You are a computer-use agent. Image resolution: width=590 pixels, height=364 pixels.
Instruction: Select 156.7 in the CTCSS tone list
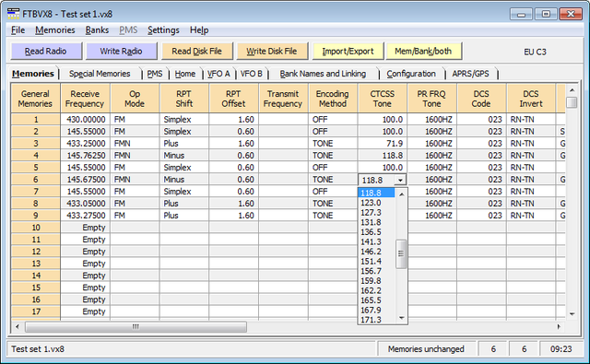[376, 271]
